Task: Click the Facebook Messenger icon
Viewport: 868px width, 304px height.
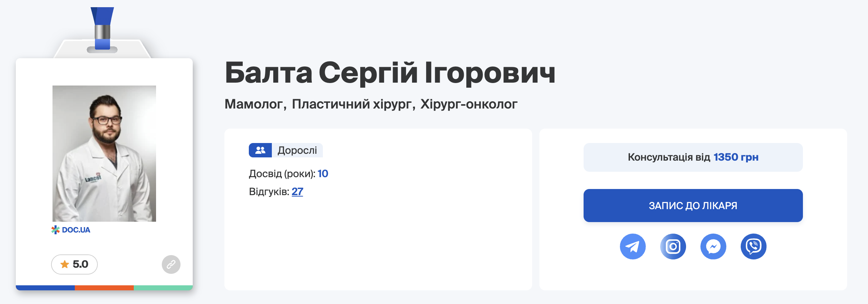Action: click(713, 247)
